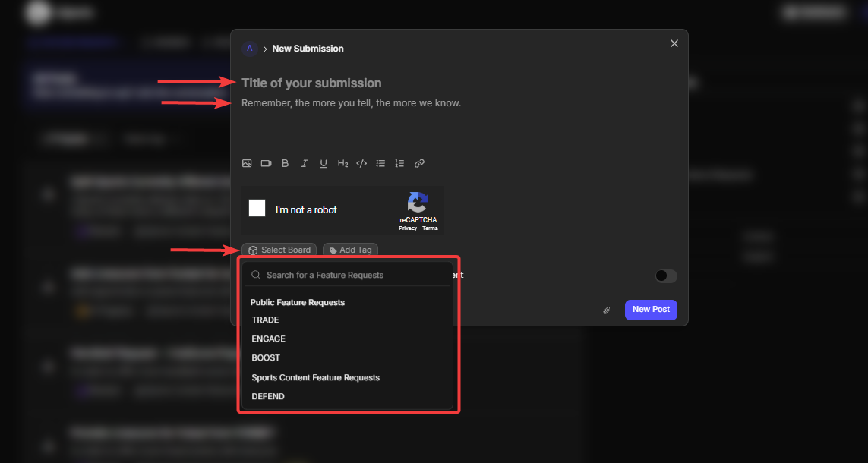Create a numbered list

tap(399, 163)
